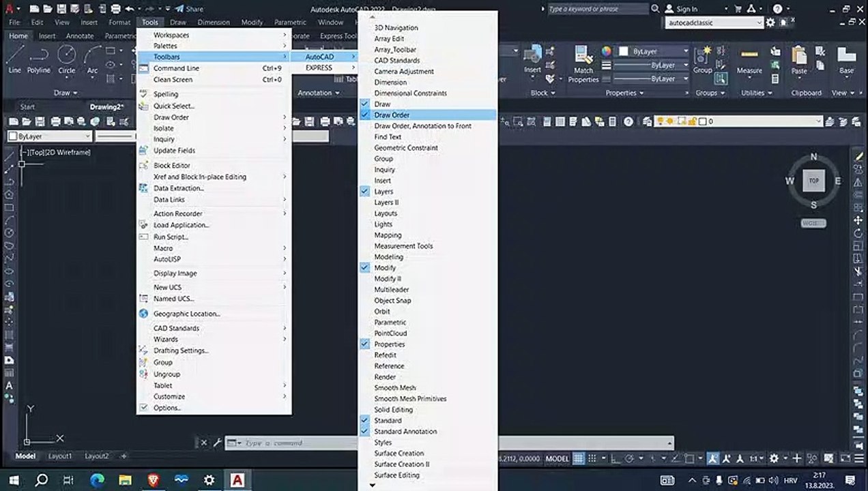Switch to the Start tab
868x491 pixels.
pos(27,106)
